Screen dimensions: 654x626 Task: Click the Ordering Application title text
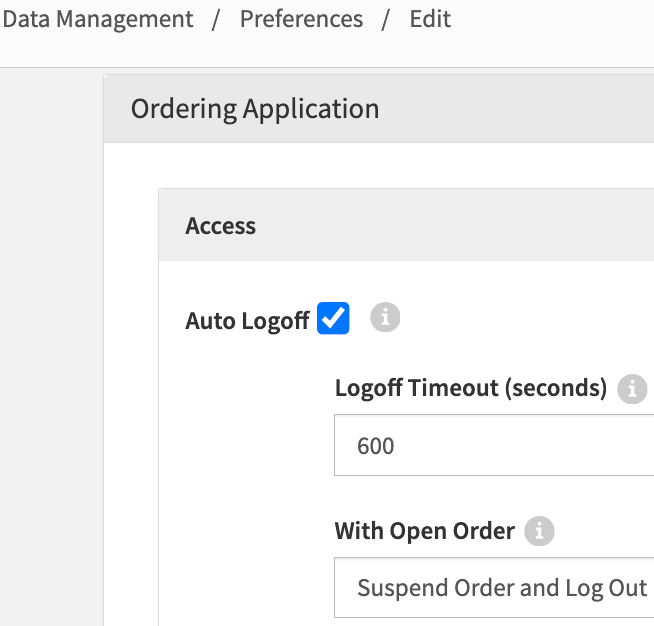click(x=255, y=109)
